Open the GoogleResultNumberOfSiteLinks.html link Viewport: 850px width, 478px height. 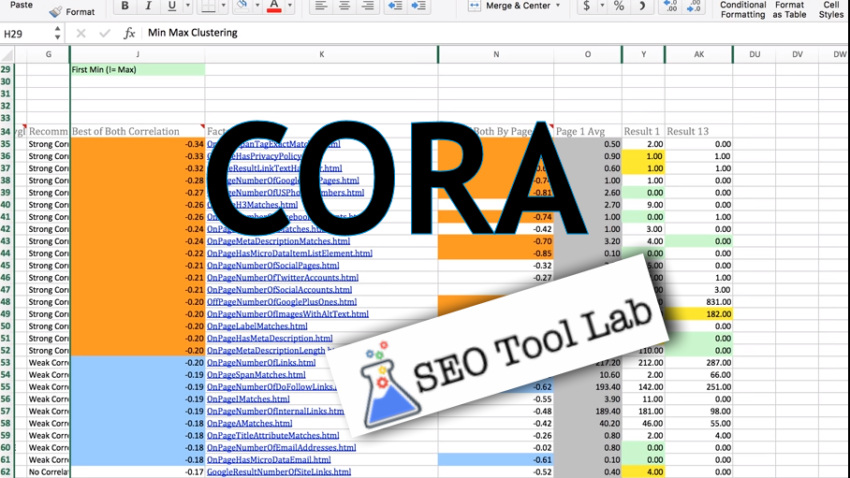click(279, 472)
